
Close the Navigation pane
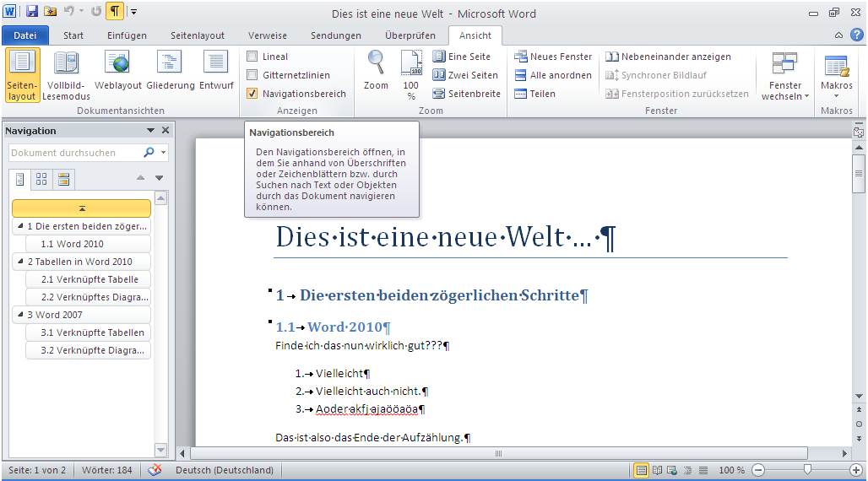165,131
